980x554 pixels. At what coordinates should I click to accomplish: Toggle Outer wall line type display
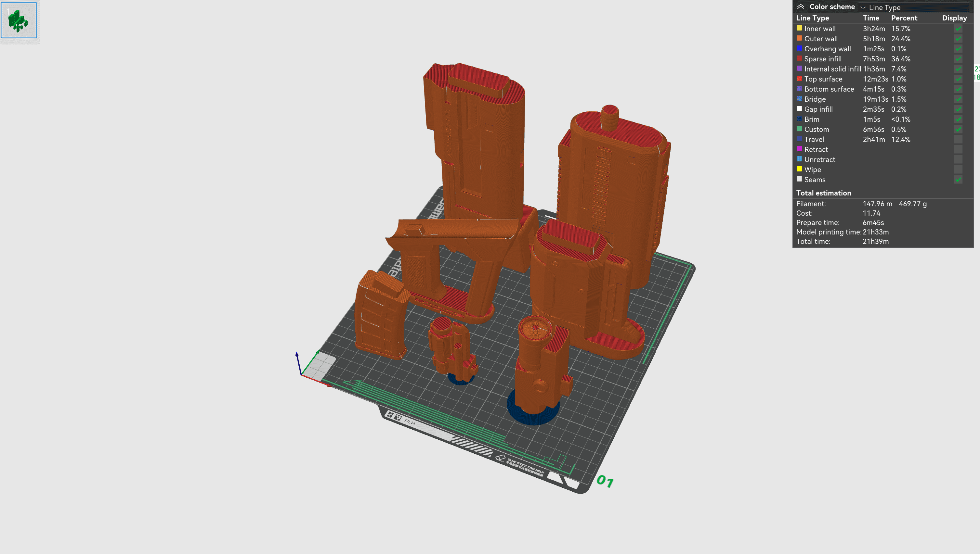pos(960,38)
